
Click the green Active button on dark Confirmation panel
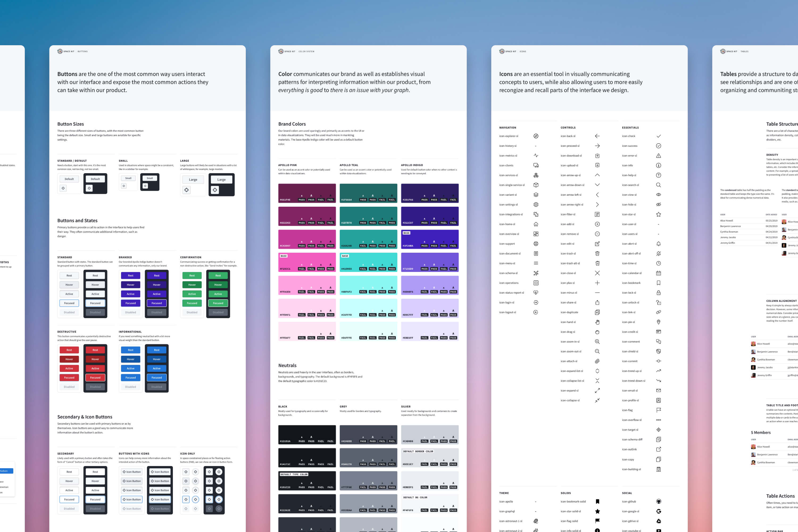(x=218, y=294)
